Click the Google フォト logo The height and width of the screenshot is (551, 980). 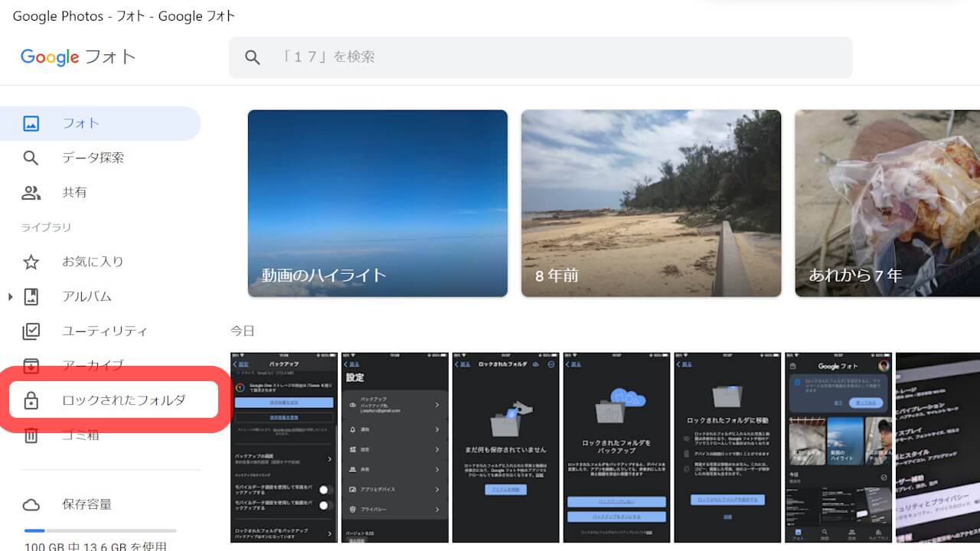pyautogui.click(x=77, y=57)
